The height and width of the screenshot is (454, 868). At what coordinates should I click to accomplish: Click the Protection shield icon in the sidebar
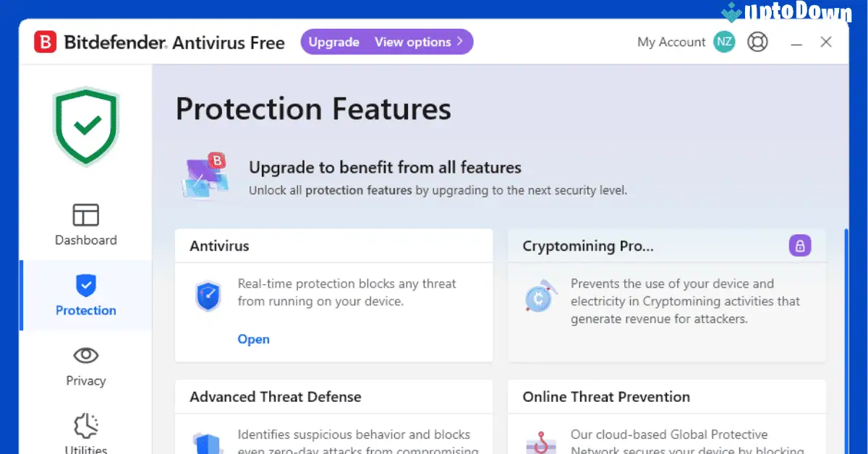pos(85,284)
